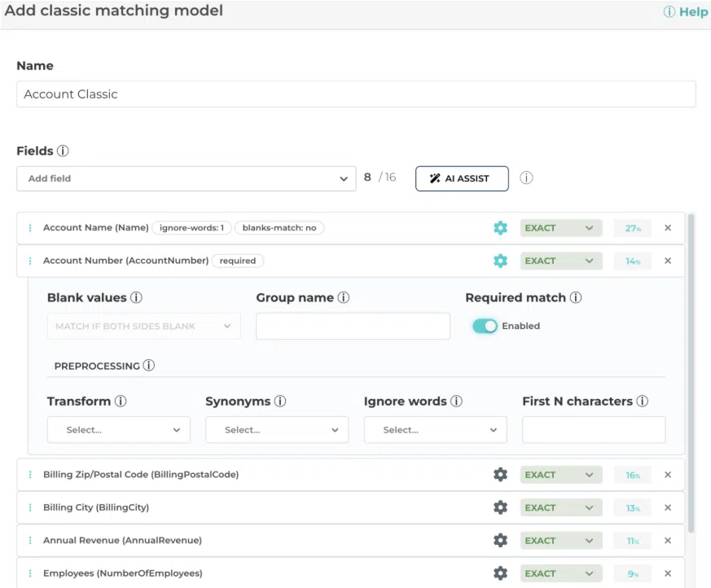Click info icon next to Preprocessing
711x588 pixels.
[x=149, y=365]
